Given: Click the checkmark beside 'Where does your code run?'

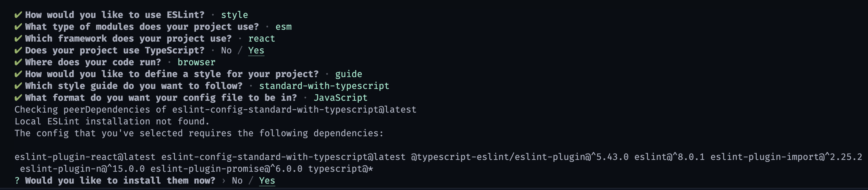Looking at the screenshot, I should [18, 62].
